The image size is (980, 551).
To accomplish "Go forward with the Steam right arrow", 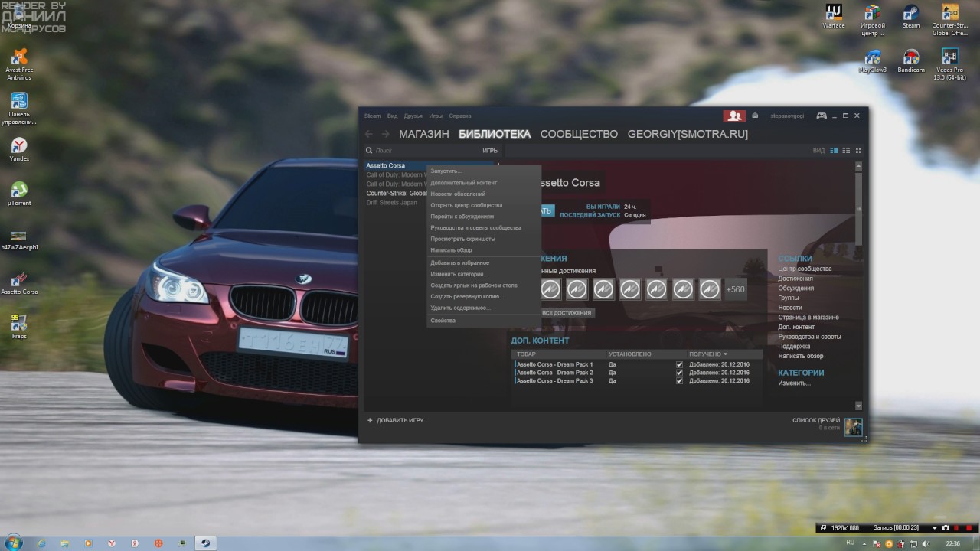I will click(x=385, y=134).
